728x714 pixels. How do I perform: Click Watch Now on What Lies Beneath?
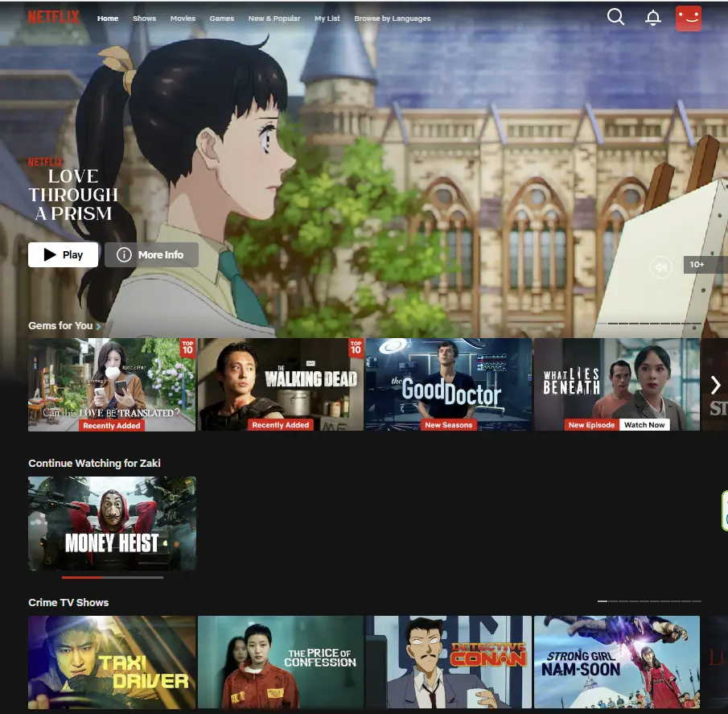point(644,425)
